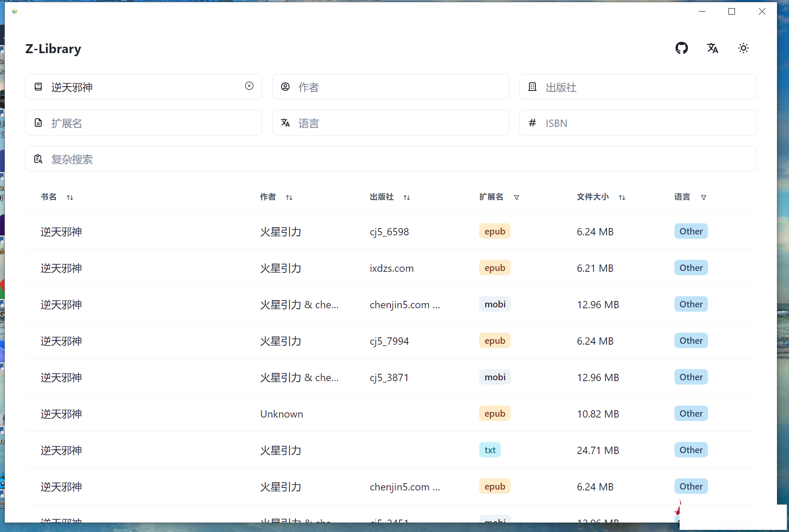
Task: Click mobi tag in chenjin5.com row
Action: pyautogui.click(x=495, y=304)
